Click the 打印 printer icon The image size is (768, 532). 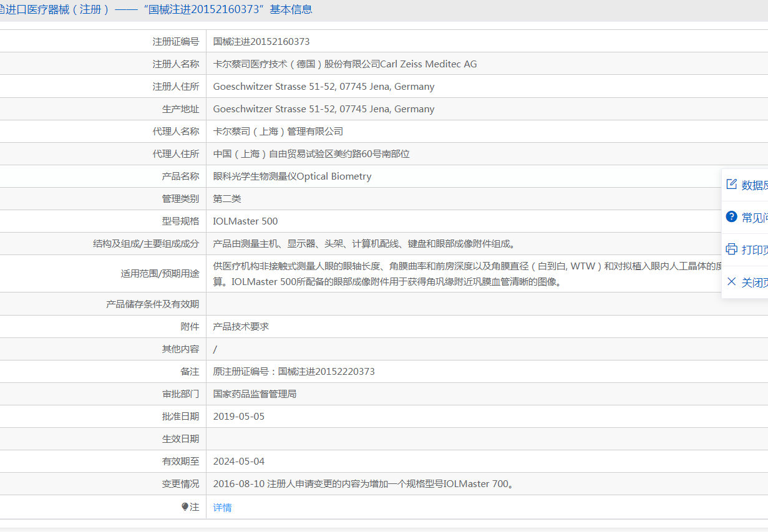point(732,249)
